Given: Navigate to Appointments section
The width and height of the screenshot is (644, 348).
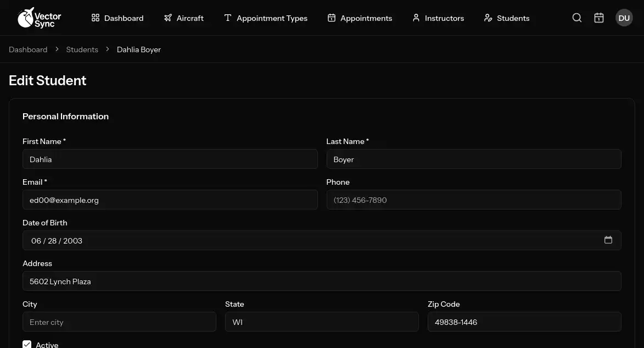Looking at the screenshot, I should (360, 18).
